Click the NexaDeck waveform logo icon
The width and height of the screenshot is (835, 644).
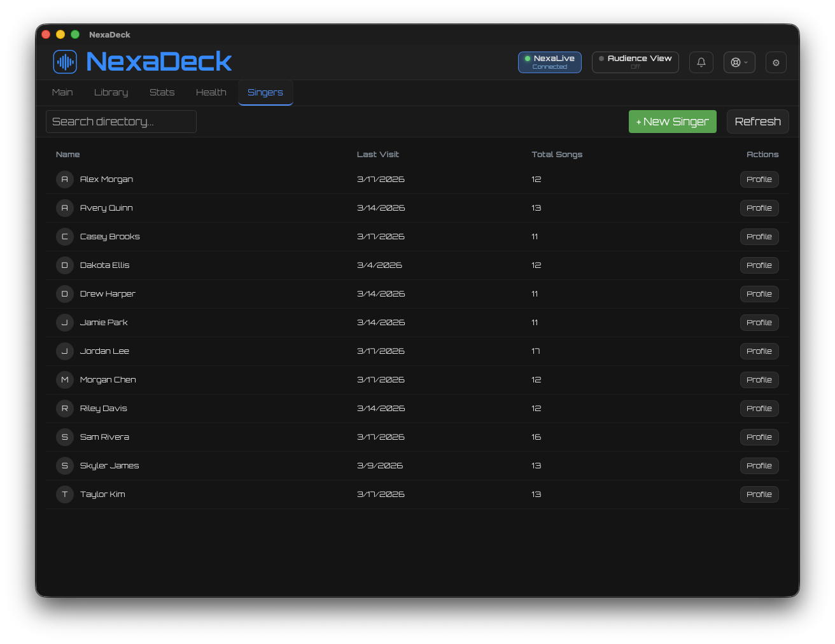[65, 62]
